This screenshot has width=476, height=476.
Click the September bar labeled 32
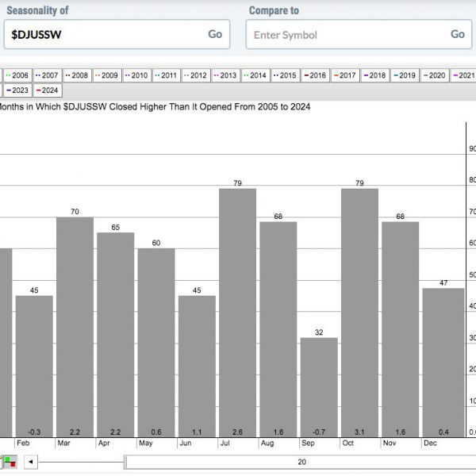click(x=319, y=387)
